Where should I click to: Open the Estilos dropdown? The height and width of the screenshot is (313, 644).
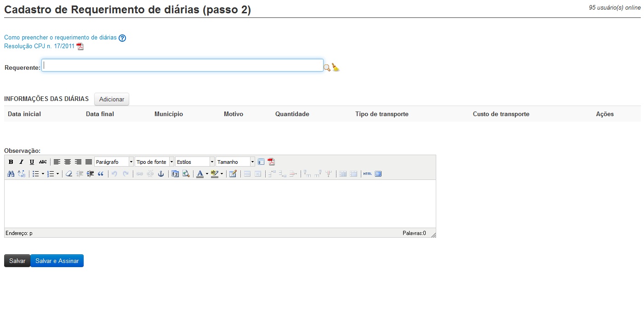195,162
